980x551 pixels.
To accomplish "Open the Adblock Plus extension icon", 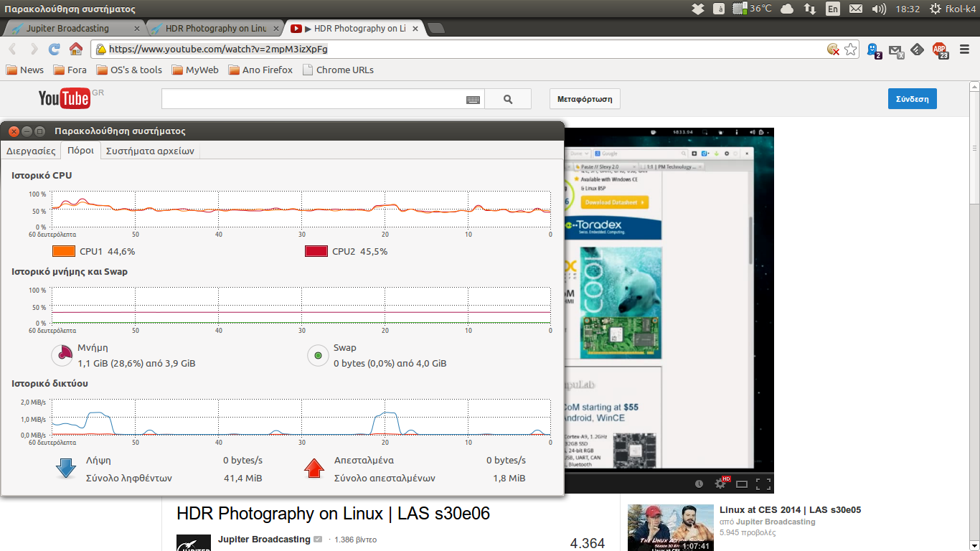I will tap(939, 50).
